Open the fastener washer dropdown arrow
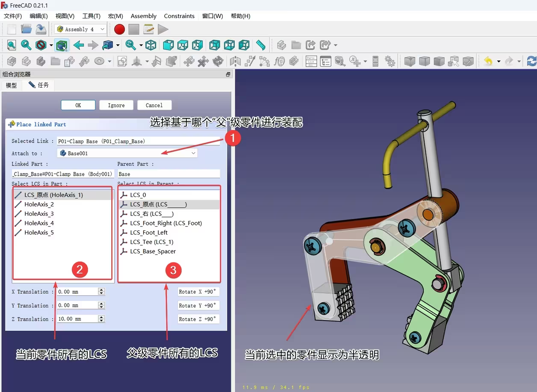 (109, 62)
